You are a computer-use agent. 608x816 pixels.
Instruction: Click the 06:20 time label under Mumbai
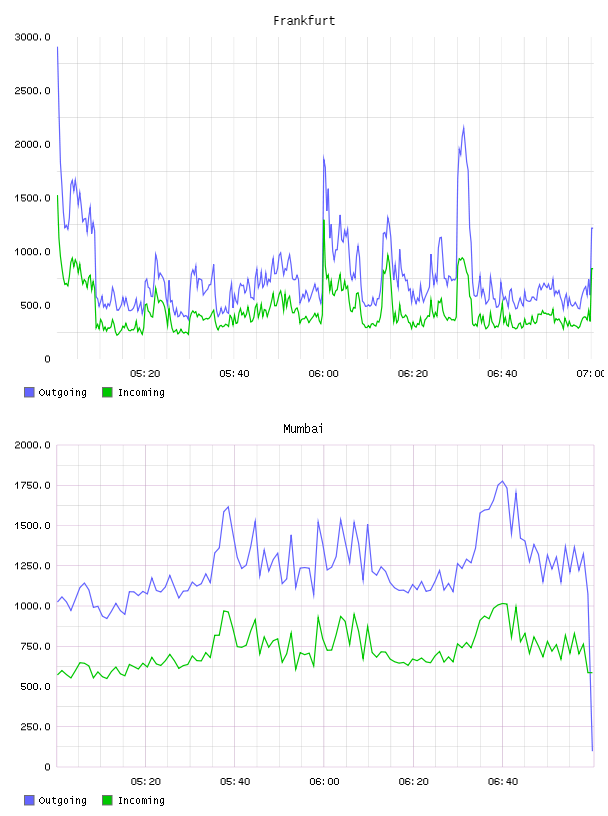(x=413, y=782)
